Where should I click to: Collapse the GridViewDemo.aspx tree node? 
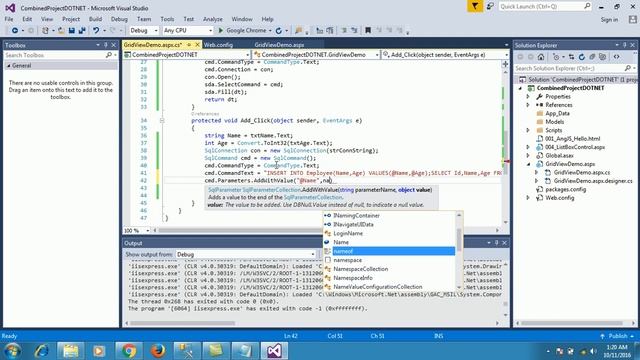528,164
